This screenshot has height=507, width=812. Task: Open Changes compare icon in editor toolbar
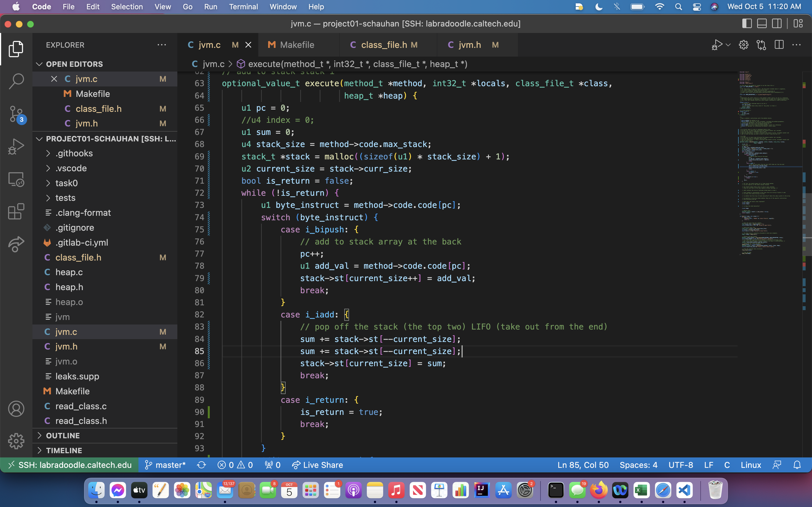[x=761, y=45]
